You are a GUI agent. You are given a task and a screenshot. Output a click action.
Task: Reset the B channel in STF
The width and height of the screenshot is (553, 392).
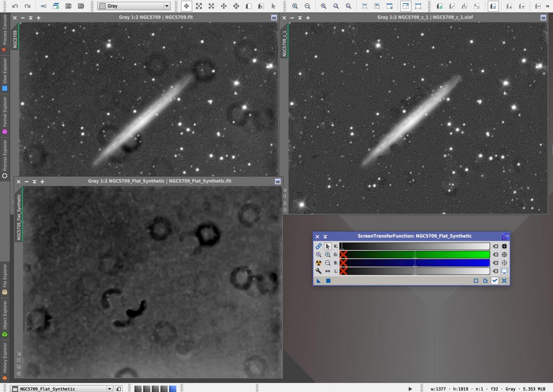click(496, 263)
